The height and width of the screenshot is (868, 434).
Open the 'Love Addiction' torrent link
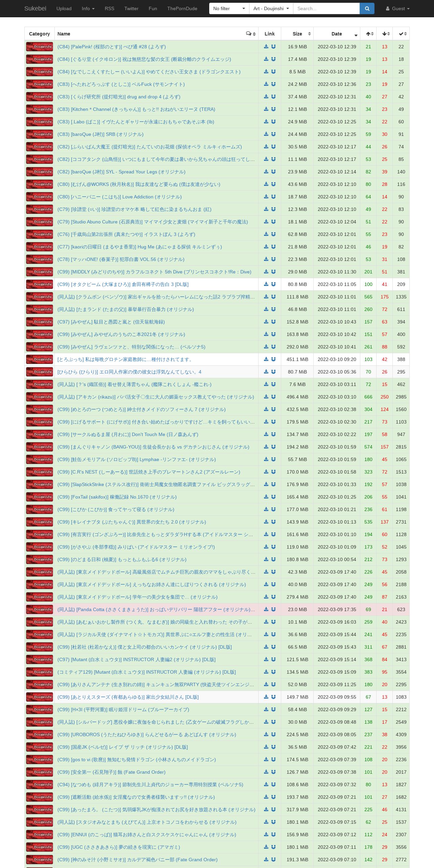coord(120,197)
